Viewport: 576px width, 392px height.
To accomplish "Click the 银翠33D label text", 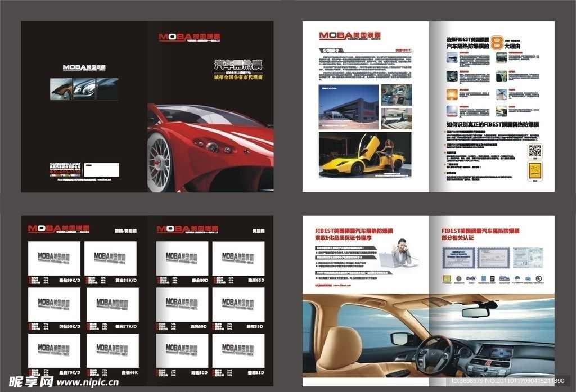I will [256, 372].
